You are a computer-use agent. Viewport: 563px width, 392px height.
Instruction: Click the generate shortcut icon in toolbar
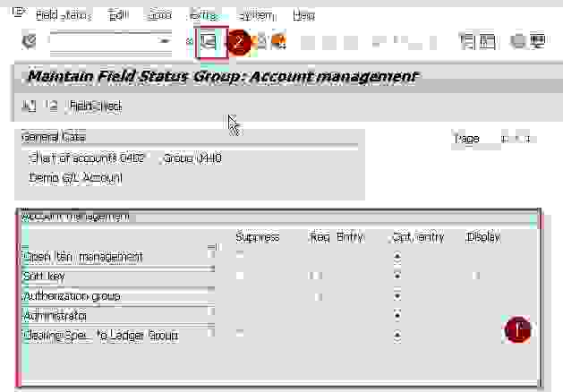point(487,42)
